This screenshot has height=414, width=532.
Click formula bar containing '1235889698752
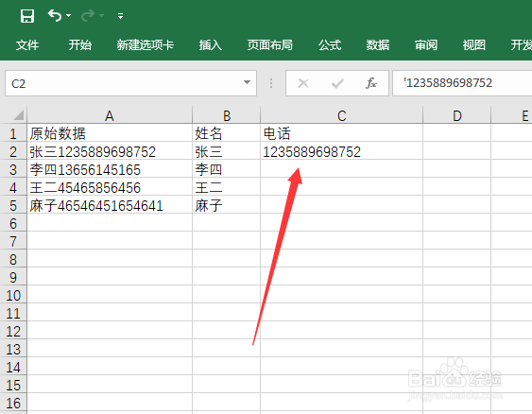click(x=462, y=83)
